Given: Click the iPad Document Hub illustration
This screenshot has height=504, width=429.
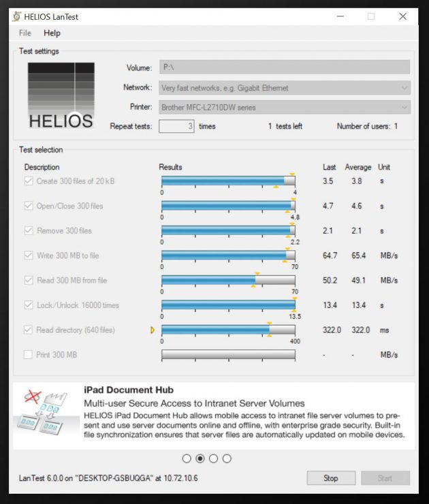Looking at the screenshot, I should (45, 413).
